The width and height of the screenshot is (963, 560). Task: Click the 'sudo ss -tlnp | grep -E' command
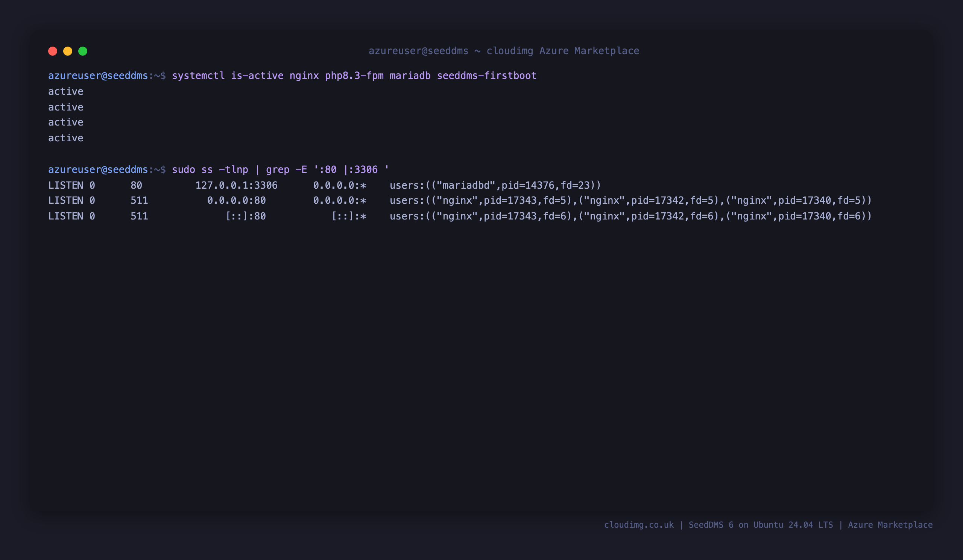281,170
